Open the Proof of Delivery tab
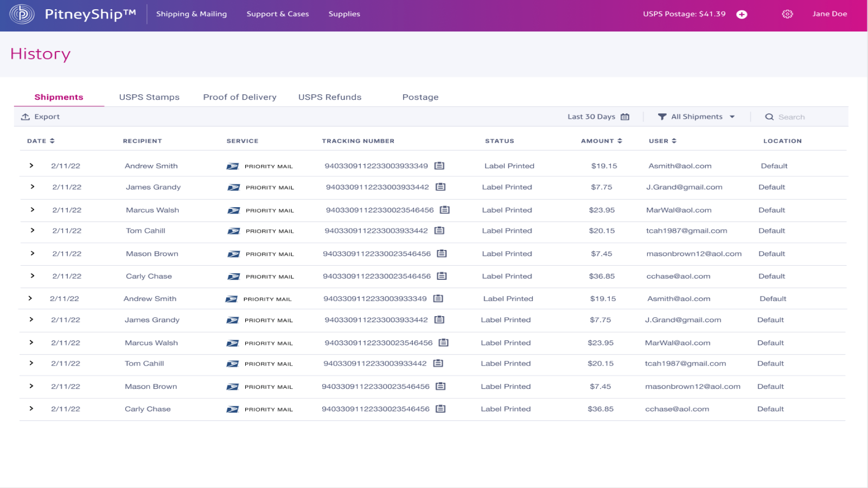 click(x=240, y=97)
